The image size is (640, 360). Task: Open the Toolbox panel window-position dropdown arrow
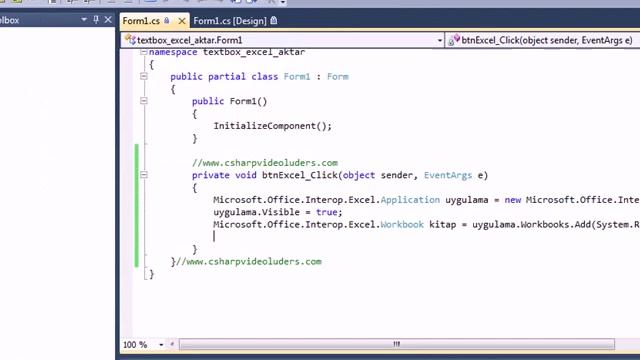click(x=84, y=20)
